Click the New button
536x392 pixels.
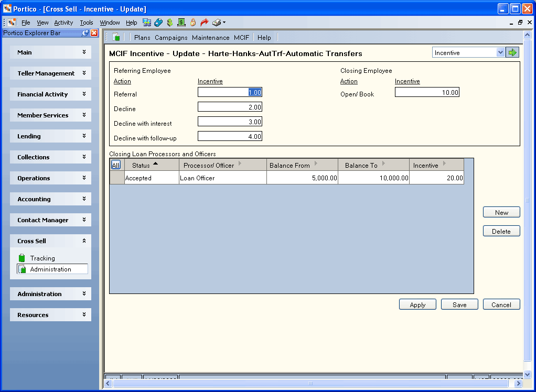pyautogui.click(x=501, y=212)
